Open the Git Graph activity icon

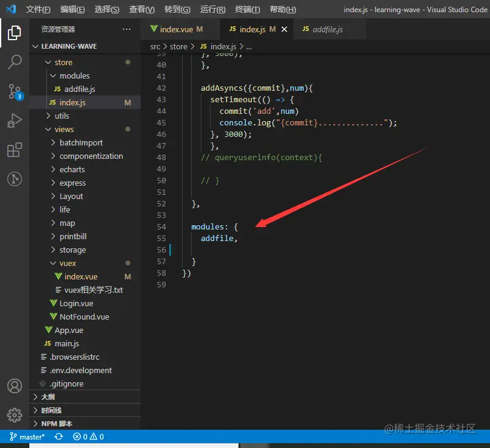(x=15, y=179)
